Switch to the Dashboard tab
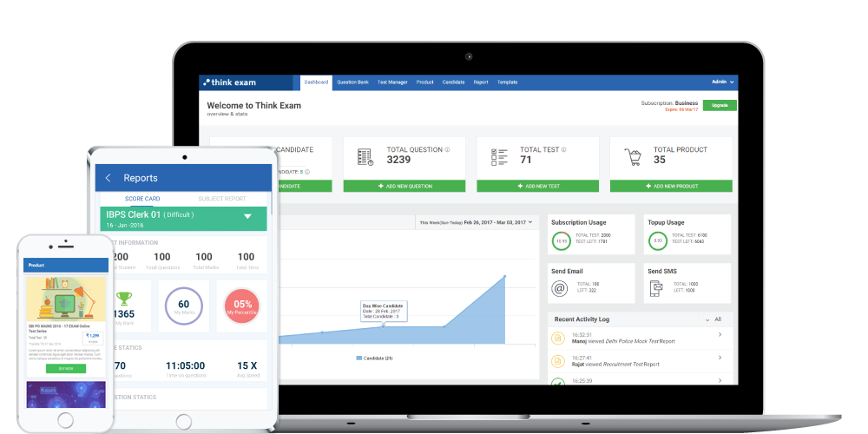Viewport: 868px width, 434px height. coord(316,82)
